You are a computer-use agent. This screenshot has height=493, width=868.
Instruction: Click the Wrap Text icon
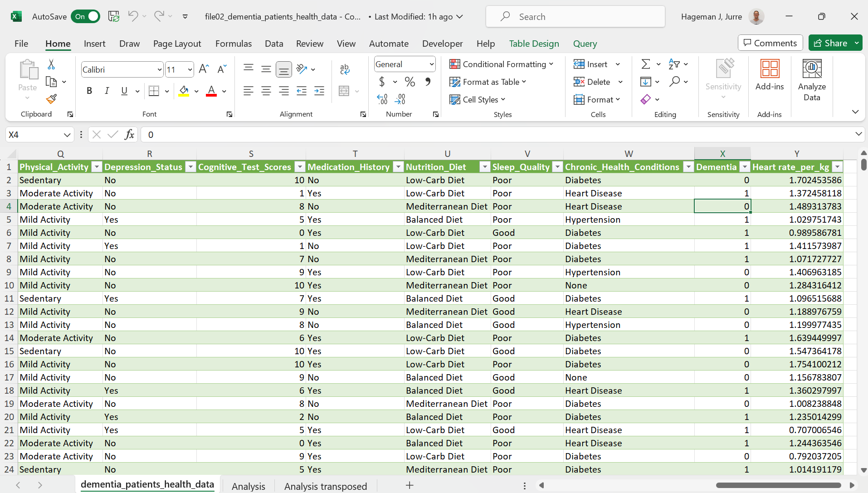pos(344,69)
